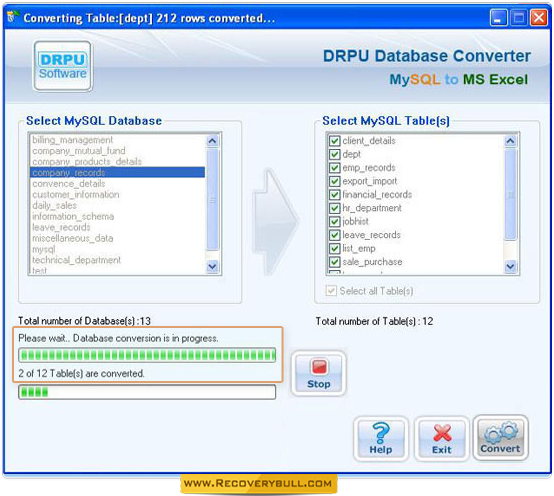Uncheck the financial_records checkbox

335,194
